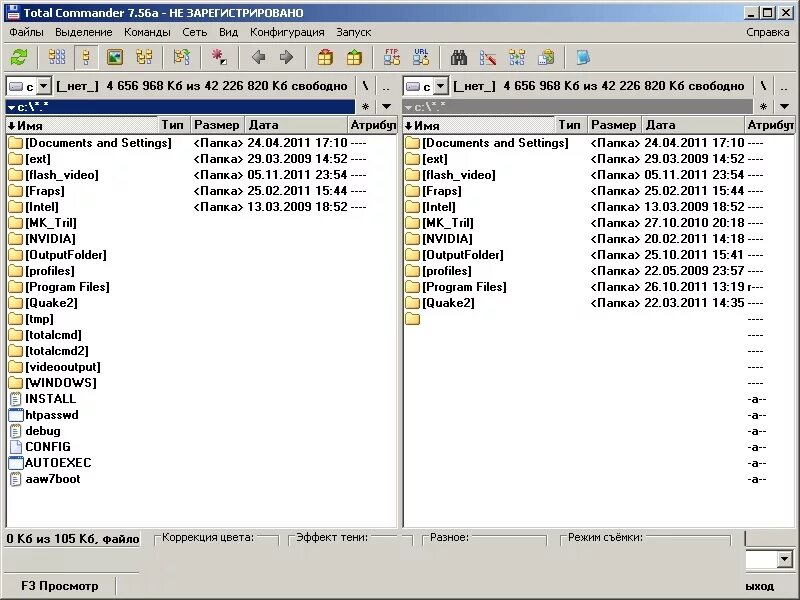This screenshot has width=800, height=600.
Task: Open the bottom-right combo box arrow
Action: click(x=785, y=559)
